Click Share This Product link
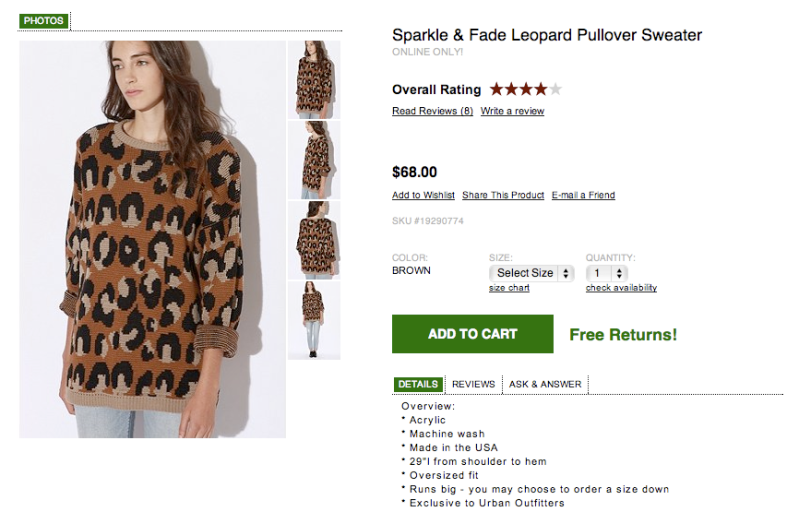Image resolution: width=799 pixels, height=524 pixels. (x=503, y=195)
